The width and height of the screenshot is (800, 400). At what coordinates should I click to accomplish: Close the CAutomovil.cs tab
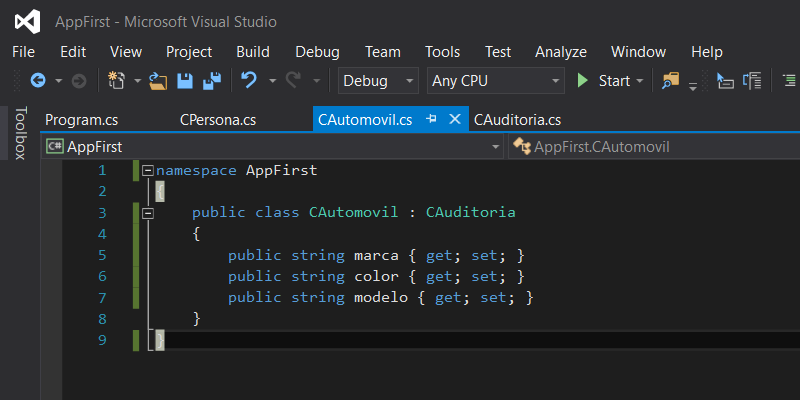click(x=455, y=119)
